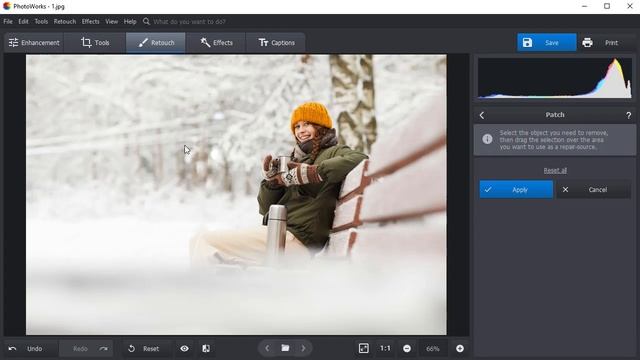Screen dimensions: 640x360
Task: Cancel the patch operation
Action: coord(593,190)
